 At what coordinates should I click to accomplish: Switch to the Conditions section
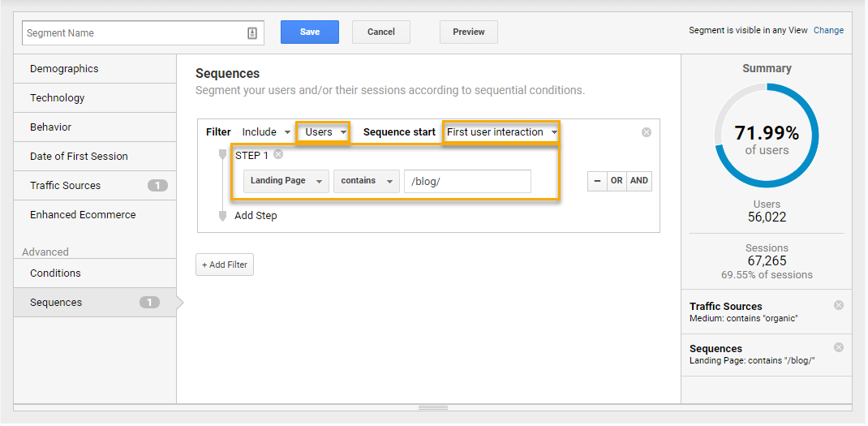click(55, 273)
